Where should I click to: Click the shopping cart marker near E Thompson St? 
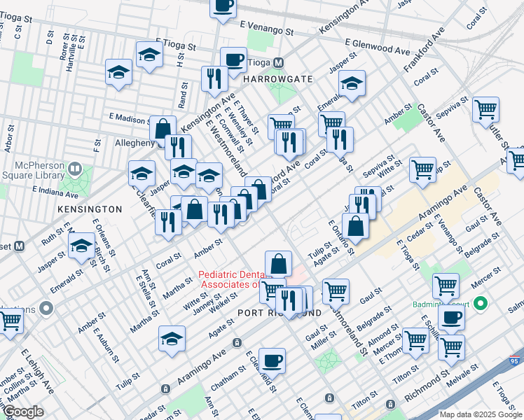415,342
